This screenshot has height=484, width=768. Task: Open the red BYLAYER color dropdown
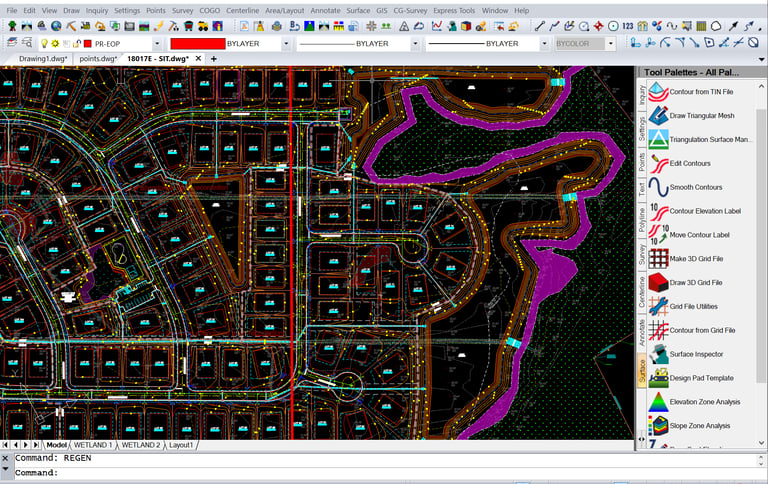coord(286,44)
